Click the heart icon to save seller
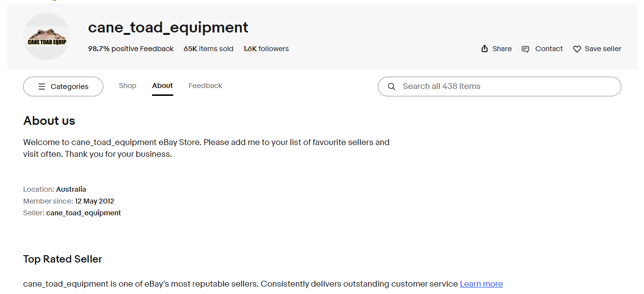Screen dimensions: 644x294 (577, 49)
